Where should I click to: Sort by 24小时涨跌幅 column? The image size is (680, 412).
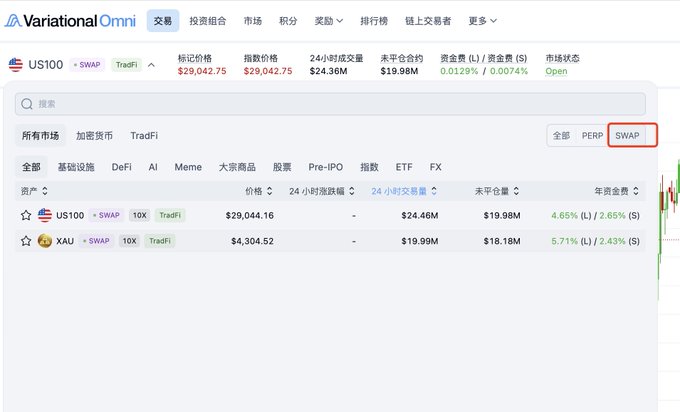(x=322, y=191)
